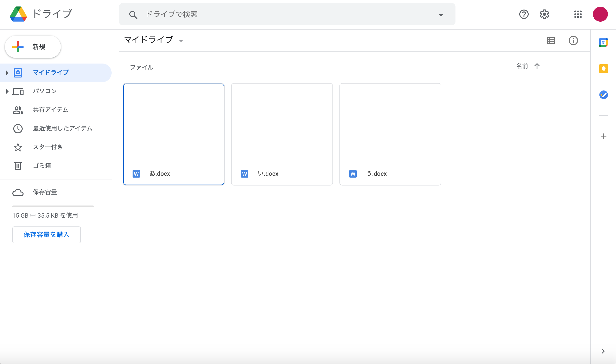The width and height of the screenshot is (616, 364).
Task: Open マイドライブ header dropdown menu
Action: [181, 41]
